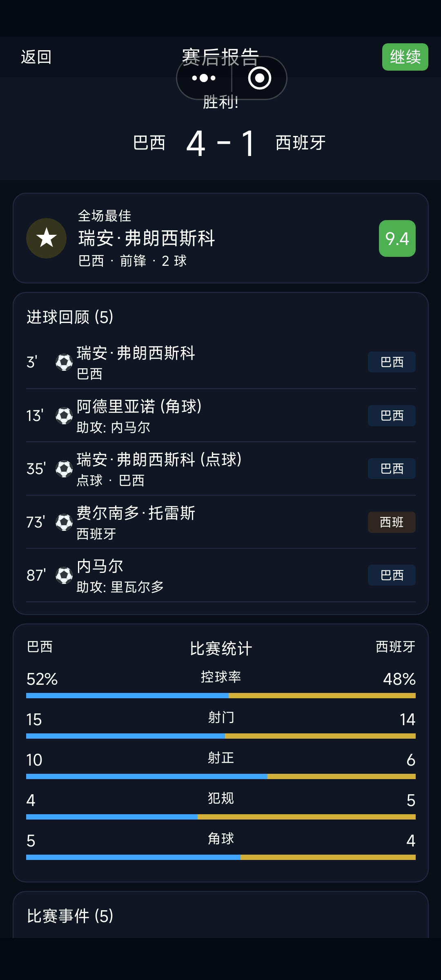Tap the football icon at 3' goal
The height and width of the screenshot is (980, 441).
point(64,362)
